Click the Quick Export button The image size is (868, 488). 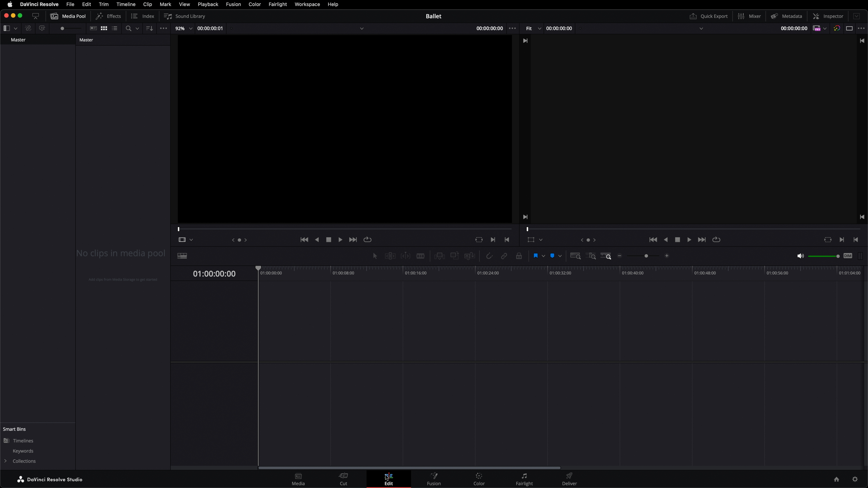point(709,16)
